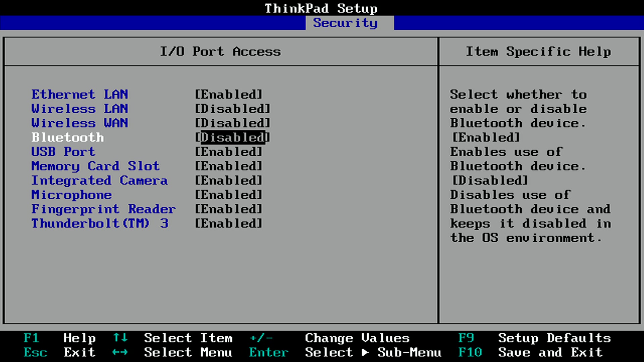
Task: Click the left-right arrows Select Menu hint
Action: coord(172,352)
